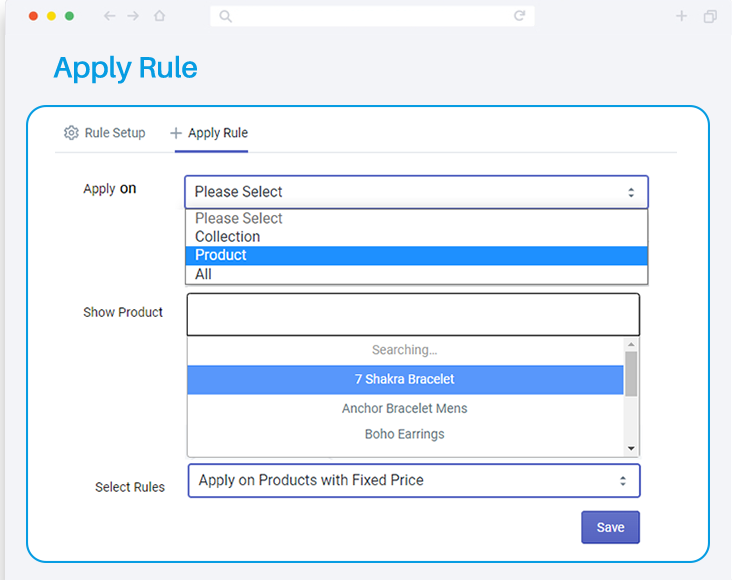Click the search magnifier icon in address bar
The height and width of the screenshot is (580, 732).
225,16
